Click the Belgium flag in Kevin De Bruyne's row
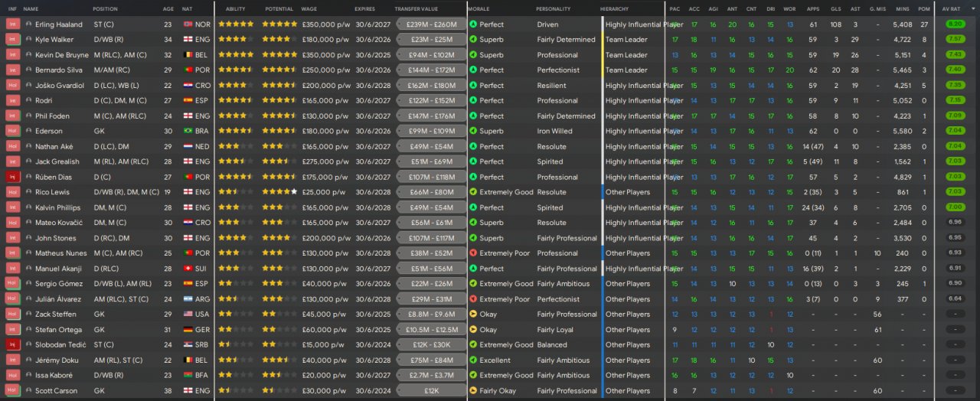The image size is (980, 401). pos(189,54)
